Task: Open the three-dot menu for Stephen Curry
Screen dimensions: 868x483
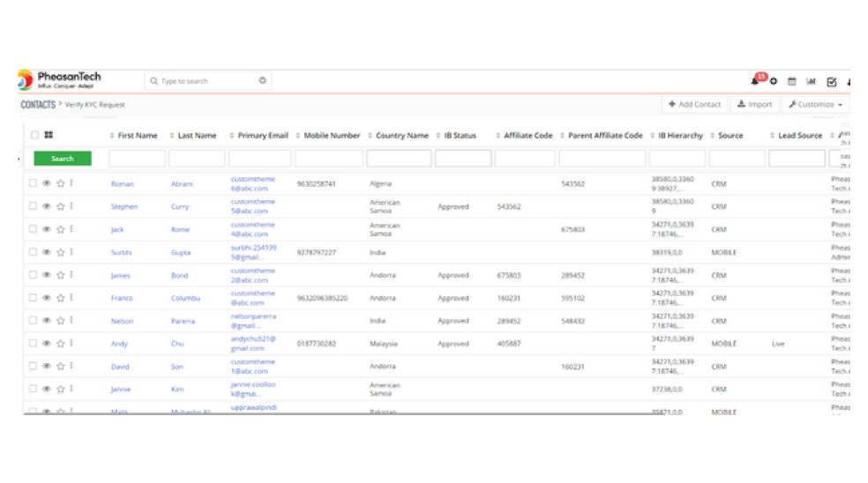Action: pyautogui.click(x=71, y=206)
